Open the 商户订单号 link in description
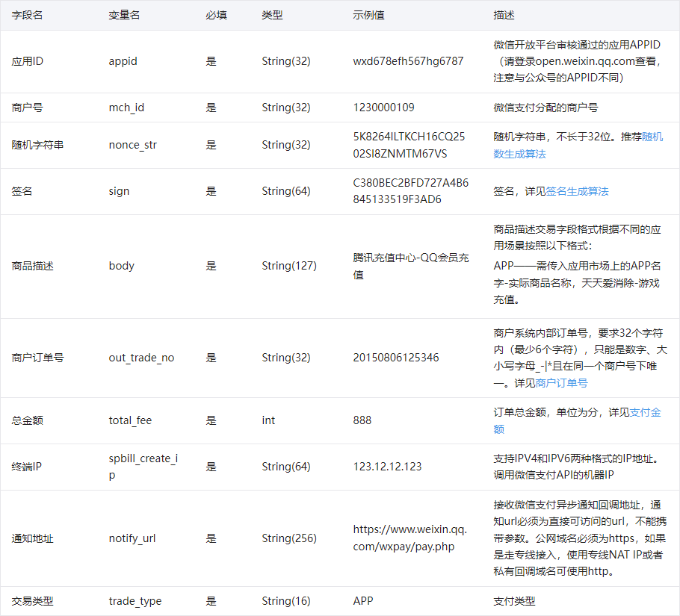This screenshot has height=616, width=680. tap(561, 383)
